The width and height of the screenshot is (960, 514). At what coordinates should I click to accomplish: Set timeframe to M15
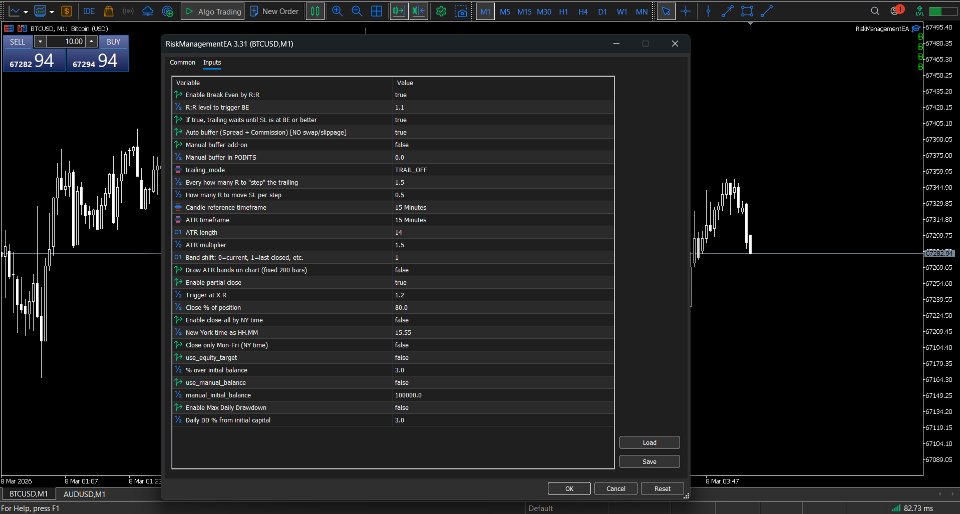524,12
